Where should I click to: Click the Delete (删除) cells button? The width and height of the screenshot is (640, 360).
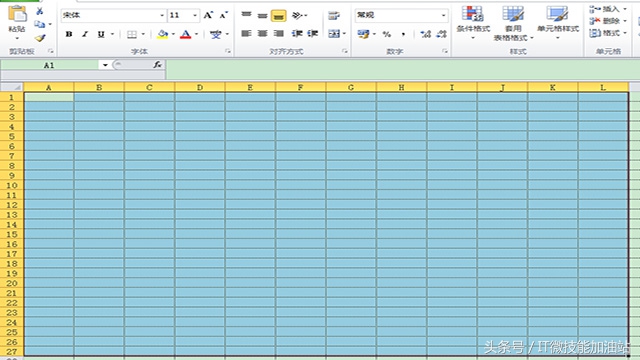pos(607,21)
